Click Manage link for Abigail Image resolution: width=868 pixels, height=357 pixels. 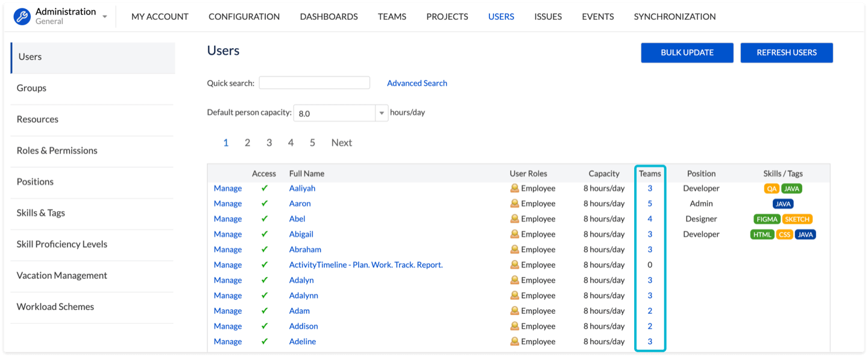(227, 234)
